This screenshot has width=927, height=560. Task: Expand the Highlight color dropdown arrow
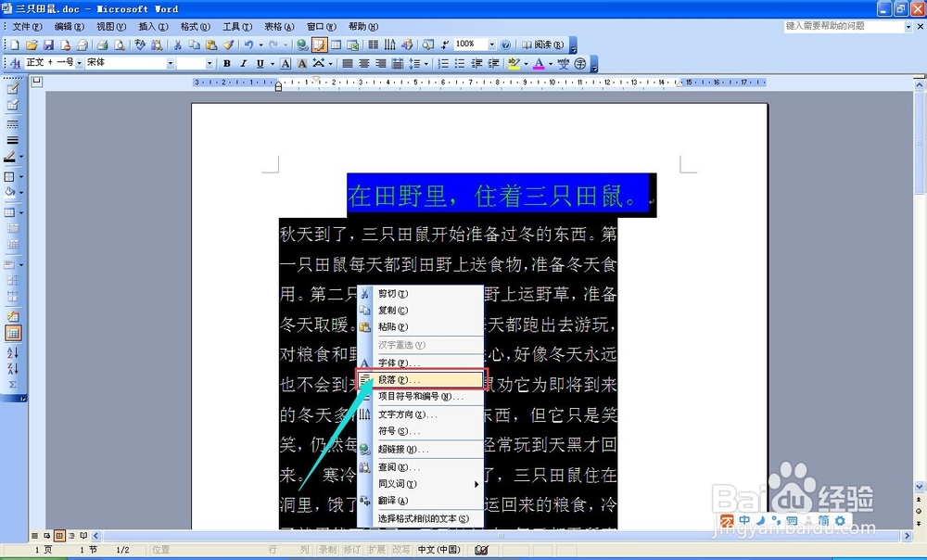[526, 63]
